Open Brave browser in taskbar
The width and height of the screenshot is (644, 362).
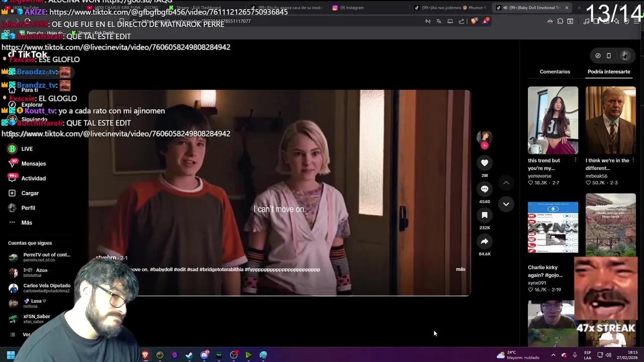tap(145, 355)
